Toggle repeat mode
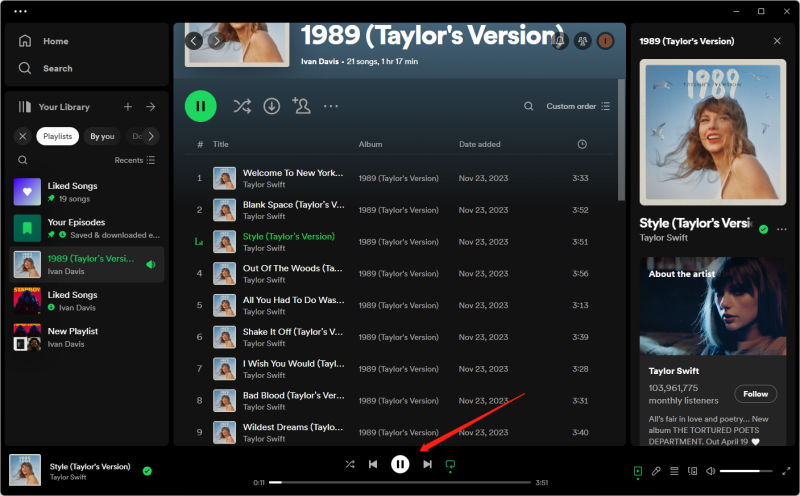Image resolution: width=800 pixels, height=496 pixels. (451, 465)
